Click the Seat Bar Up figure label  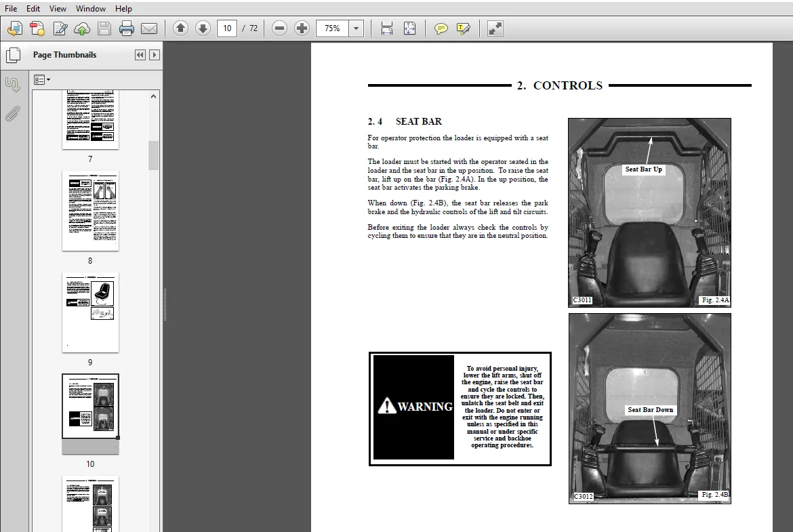click(x=643, y=169)
